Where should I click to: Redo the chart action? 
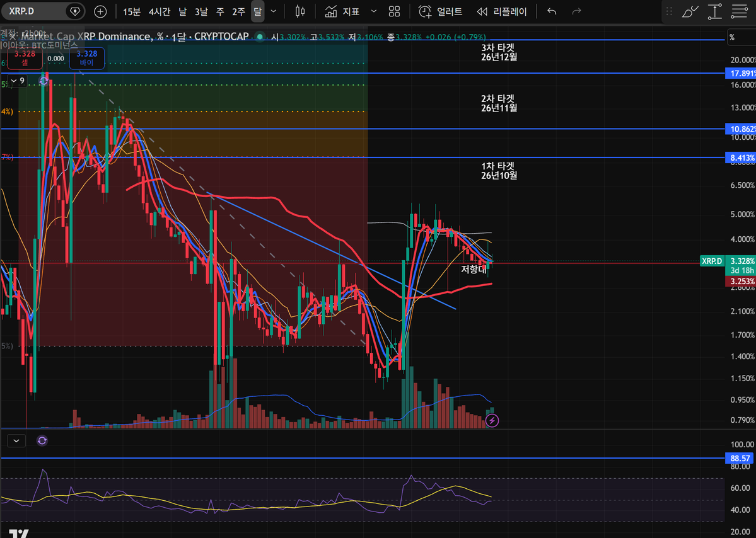point(576,11)
